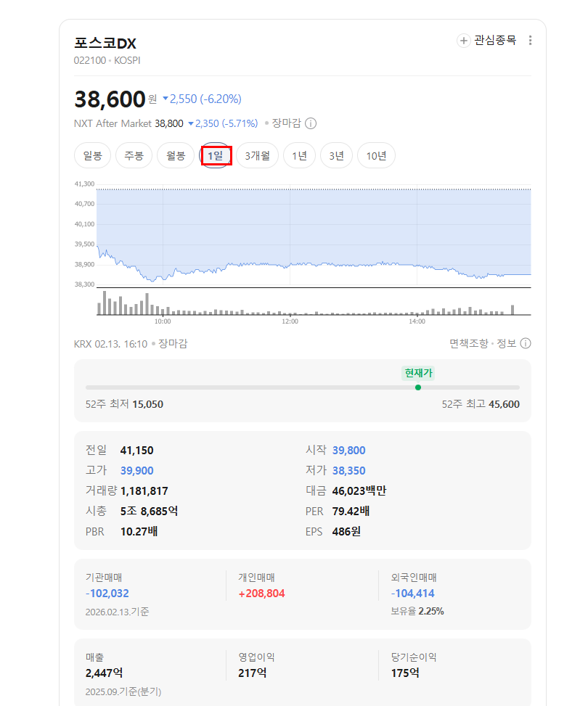The height and width of the screenshot is (706, 588).
Task: Click the 매출 value 2,447억
Action: 104,673
